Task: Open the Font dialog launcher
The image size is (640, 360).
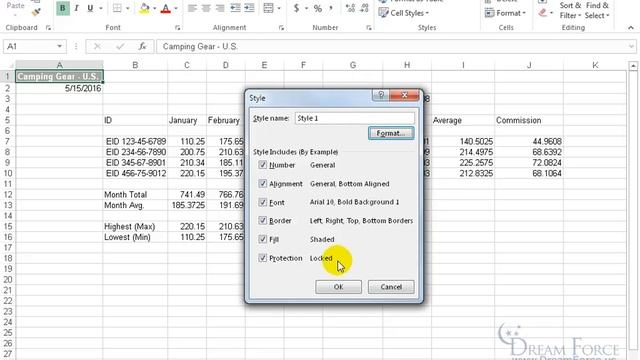Action: (178, 28)
